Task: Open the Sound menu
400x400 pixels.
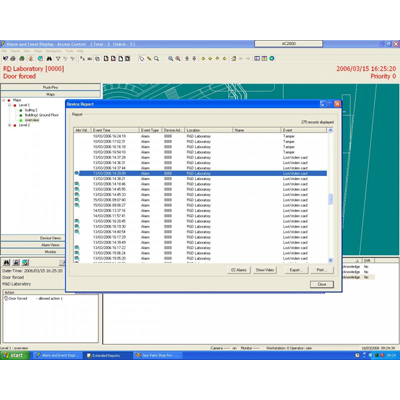Action: point(15,51)
